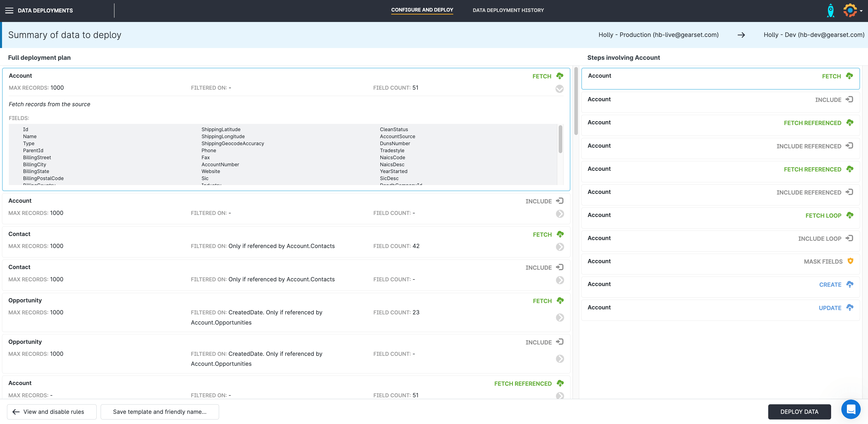The width and height of the screenshot is (868, 424).
Task: Save template and friendly name
Action: [160, 412]
